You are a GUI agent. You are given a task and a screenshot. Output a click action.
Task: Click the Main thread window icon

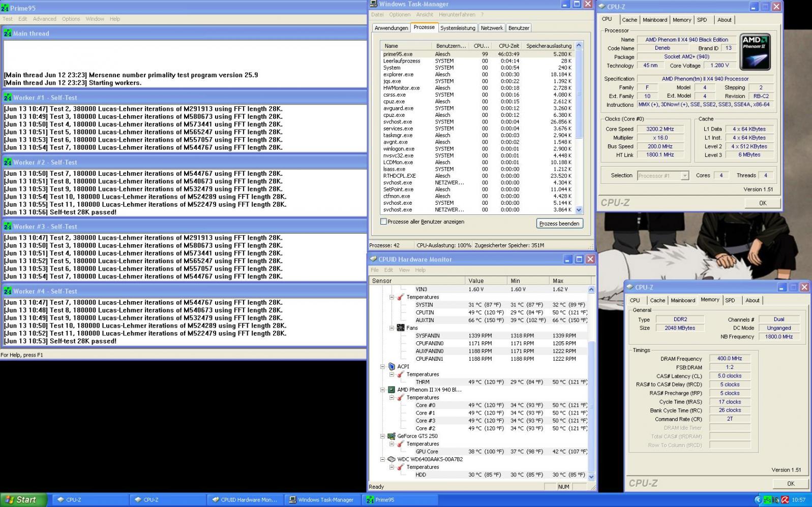8,33
